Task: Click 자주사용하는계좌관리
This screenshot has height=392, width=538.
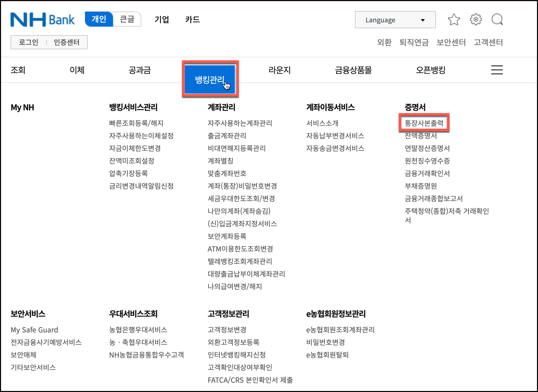Action: pos(240,123)
